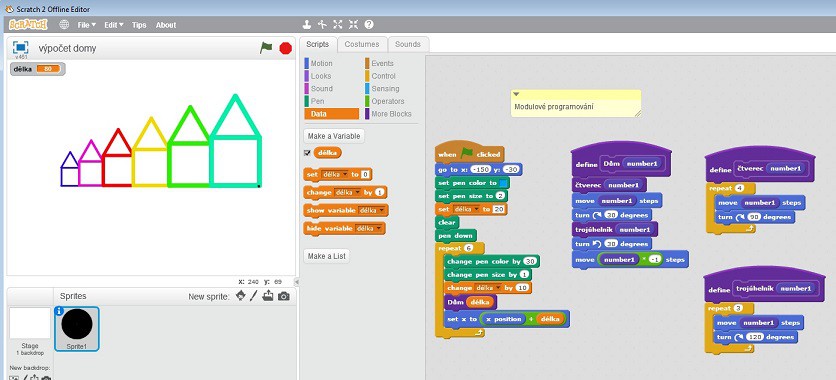This screenshot has height=380, width=836.
Task: Switch to the Scripts tab
Action: pos(318,44)
